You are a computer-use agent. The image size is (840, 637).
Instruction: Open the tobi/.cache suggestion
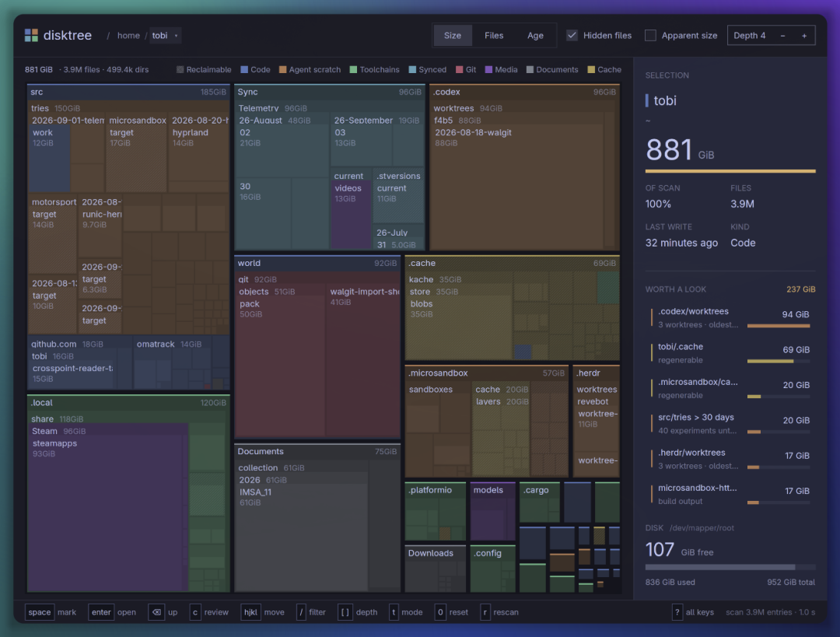click(730, 353)
